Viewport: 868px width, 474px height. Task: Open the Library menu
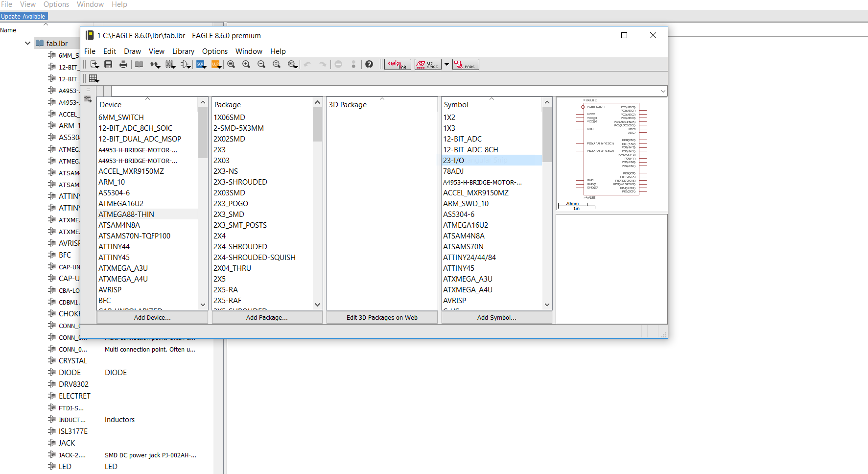(183, 51)
